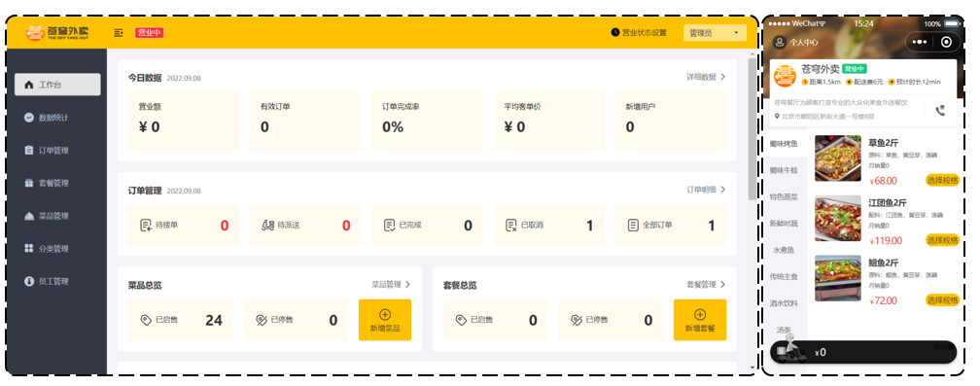This screenshot has width=980, height=386.
Task: Expand 详细数据 chevron in 今日数据
Action: pyautogui.click(x=723, y=77)
